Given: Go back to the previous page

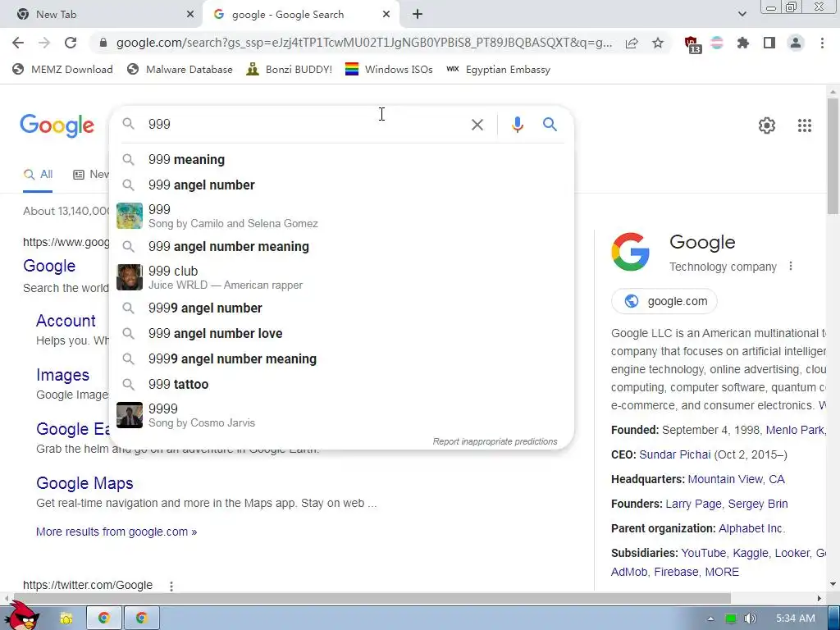Looking at the screenshot, I should tap(18, 43).
